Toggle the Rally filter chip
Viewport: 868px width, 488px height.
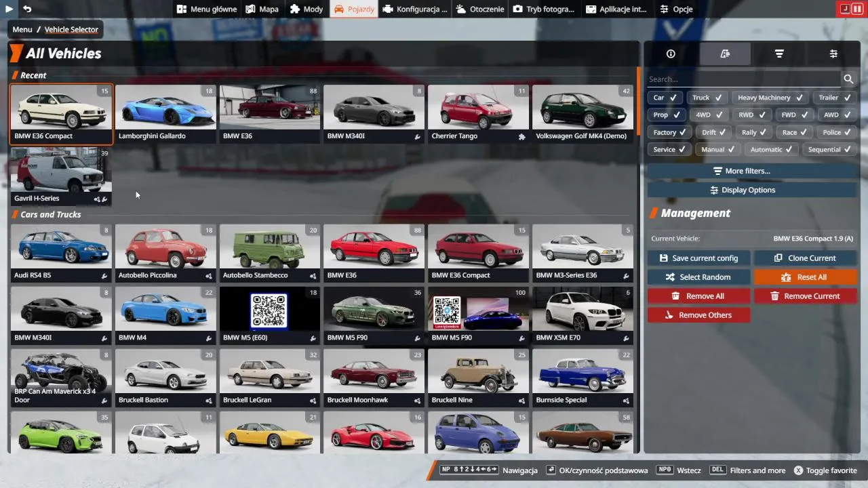(755, 132)
